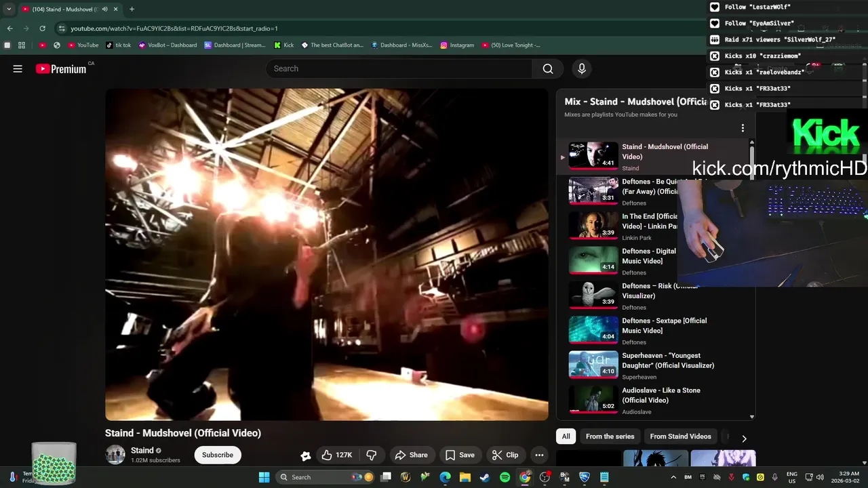Select the From Staind Videos chip
Viewport: 868px width, 488px height.
681,436
